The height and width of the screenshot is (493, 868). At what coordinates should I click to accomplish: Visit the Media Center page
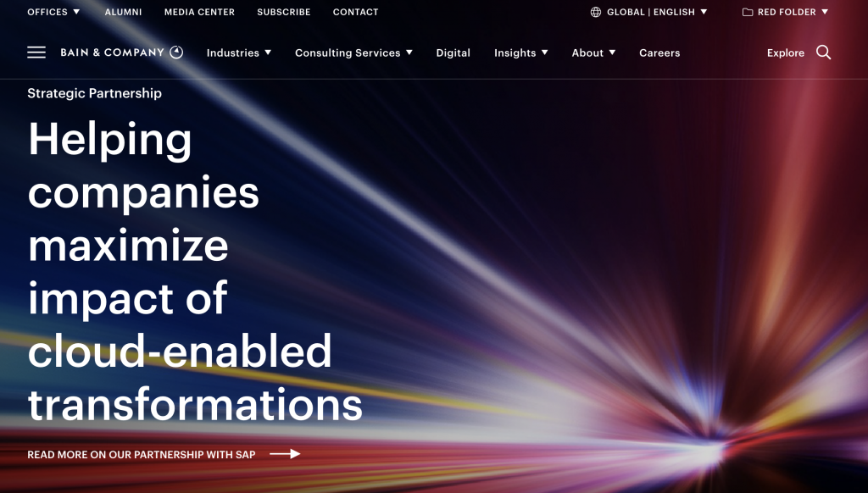199,12
